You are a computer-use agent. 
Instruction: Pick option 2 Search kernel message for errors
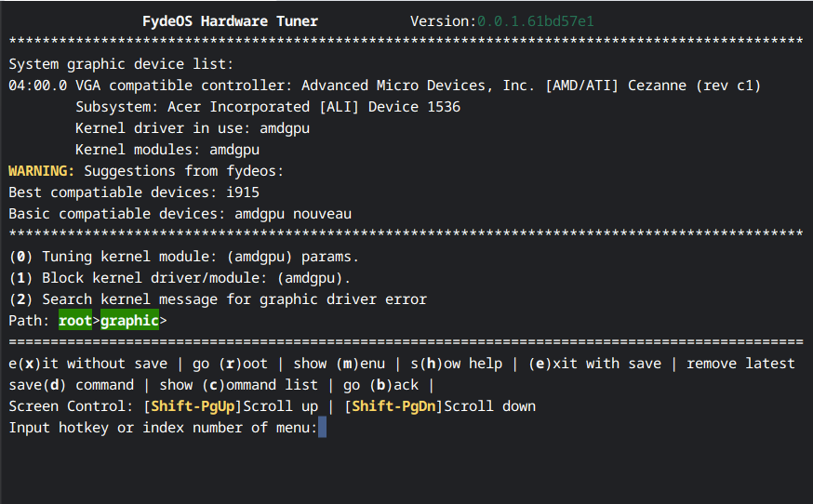(218, 298)
